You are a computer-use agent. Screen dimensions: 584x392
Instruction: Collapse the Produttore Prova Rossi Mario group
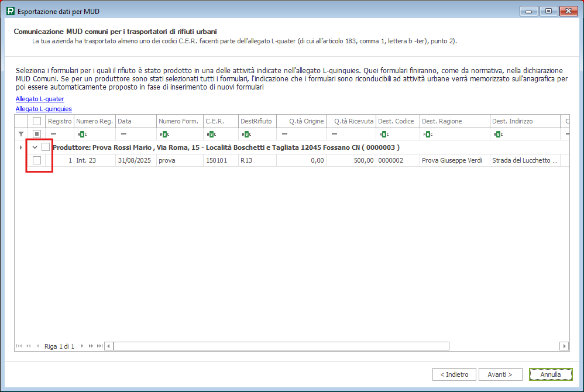pos(35,147)
